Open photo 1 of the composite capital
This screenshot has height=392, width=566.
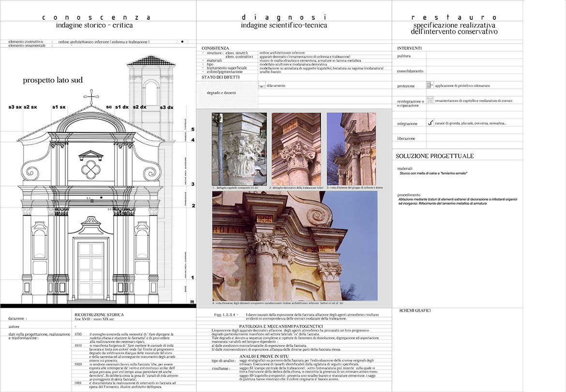(239, 148)
